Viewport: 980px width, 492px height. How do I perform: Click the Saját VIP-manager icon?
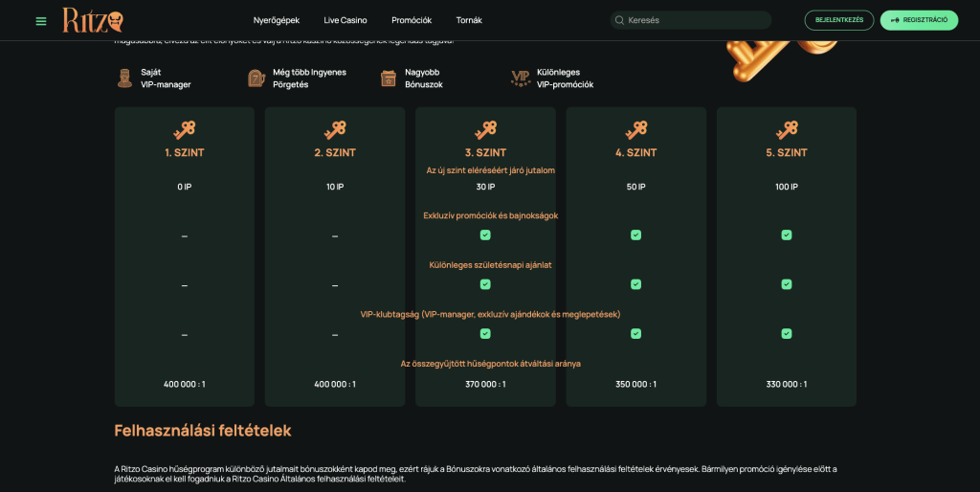click(x=123, y=78)
